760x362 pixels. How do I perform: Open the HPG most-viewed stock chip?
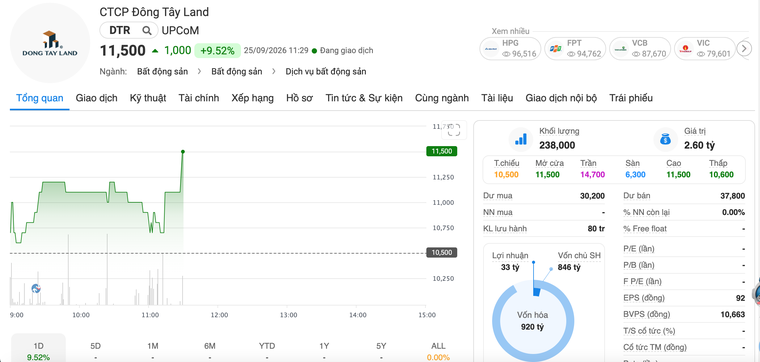click(510, 48)
